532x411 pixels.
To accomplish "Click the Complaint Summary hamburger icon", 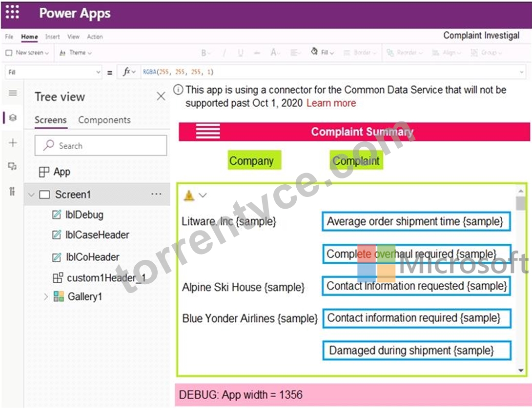I will pos(208,132).
